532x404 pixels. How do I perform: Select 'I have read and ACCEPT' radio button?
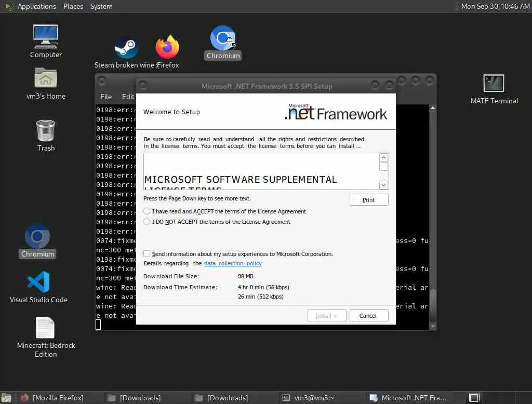147,211
